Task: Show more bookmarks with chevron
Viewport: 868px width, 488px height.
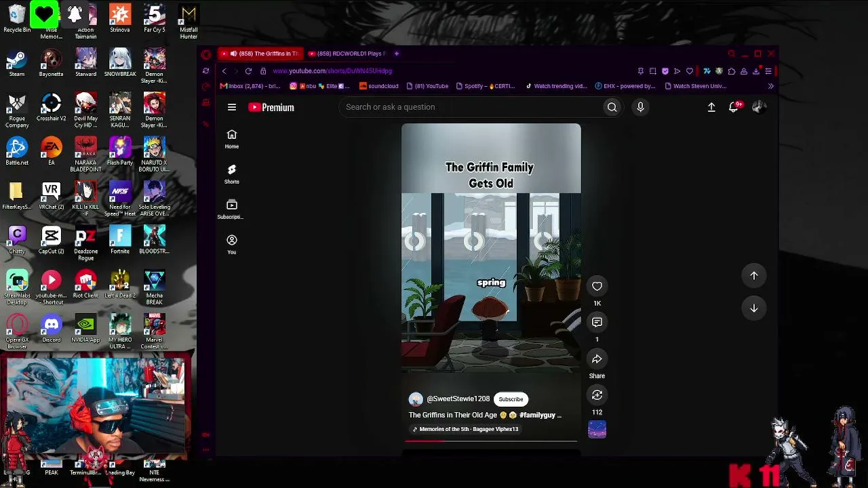Action: [770, 86]
